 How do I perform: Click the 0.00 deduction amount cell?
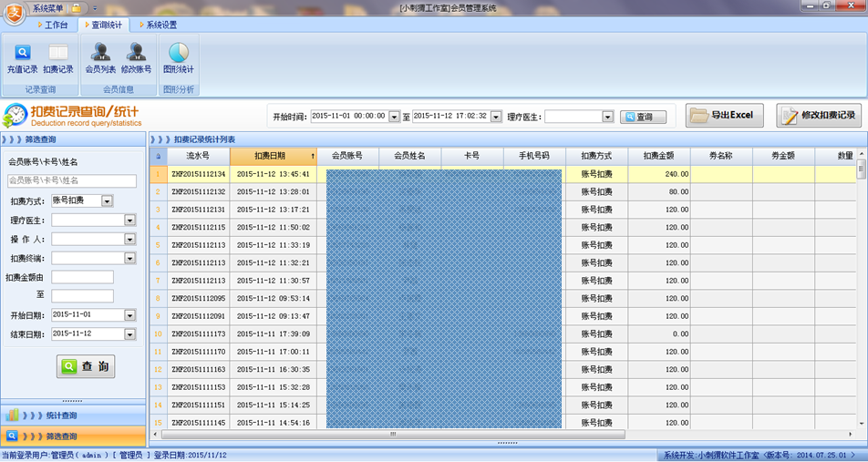point(658,334)
